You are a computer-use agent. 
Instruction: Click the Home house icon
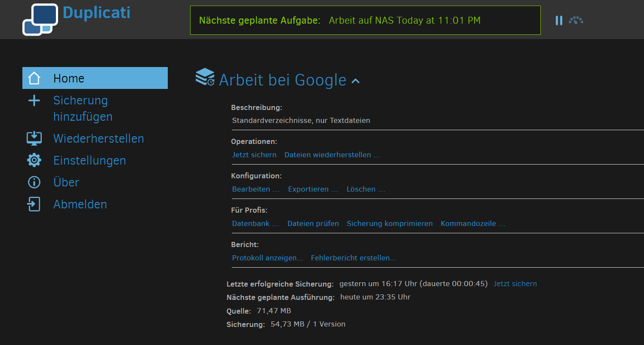pos(34,78)
